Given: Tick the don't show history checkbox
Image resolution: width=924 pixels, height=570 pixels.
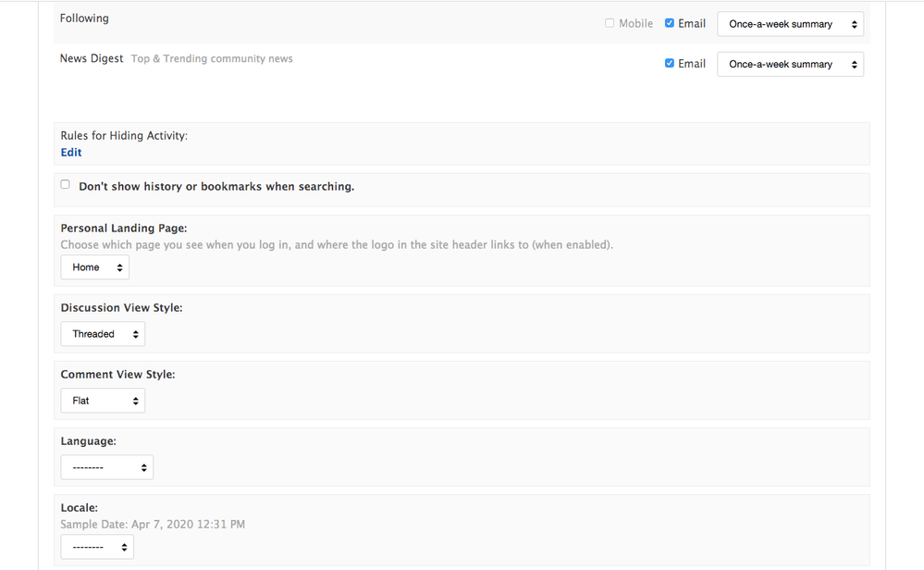Looking at the screenshot, I should pyautogui.click(x=66, y=184).
